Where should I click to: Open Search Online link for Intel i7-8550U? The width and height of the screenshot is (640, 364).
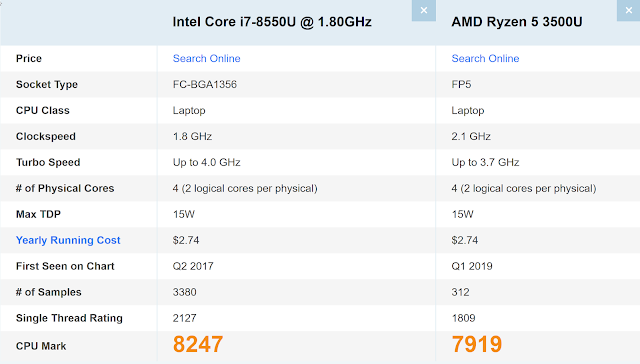207,58
